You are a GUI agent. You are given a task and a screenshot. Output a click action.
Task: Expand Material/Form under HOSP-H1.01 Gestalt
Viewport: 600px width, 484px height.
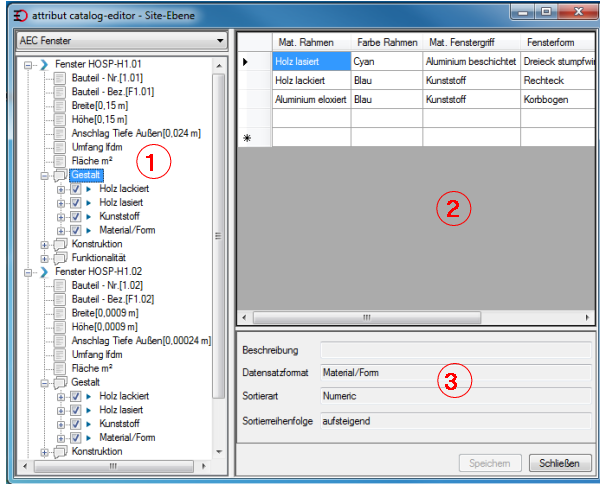[61, 231]
